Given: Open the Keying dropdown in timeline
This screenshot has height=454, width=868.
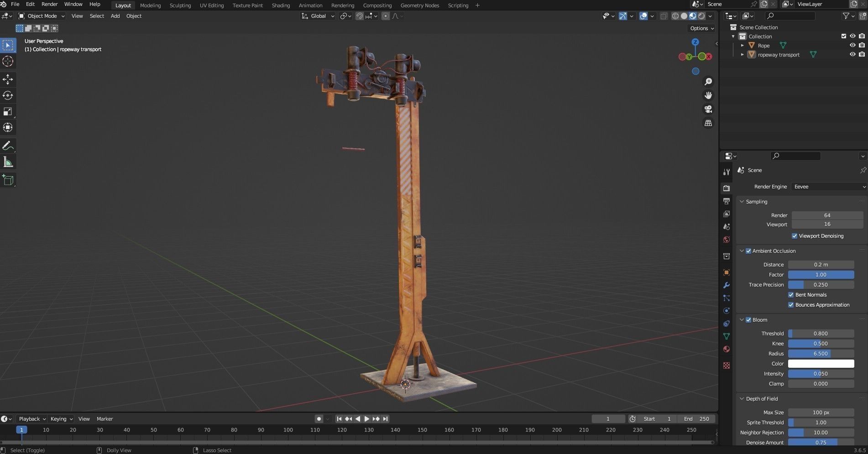Looking at the screenshot, I should [62, 419].
